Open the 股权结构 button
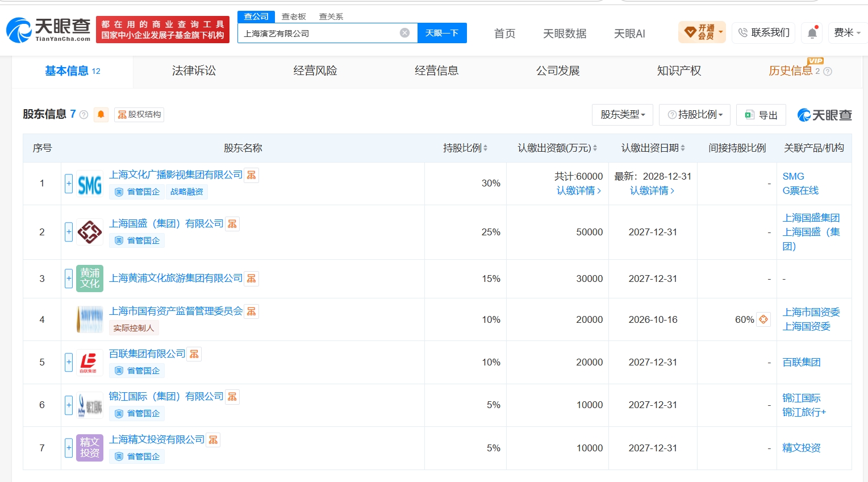 [140, 114]
